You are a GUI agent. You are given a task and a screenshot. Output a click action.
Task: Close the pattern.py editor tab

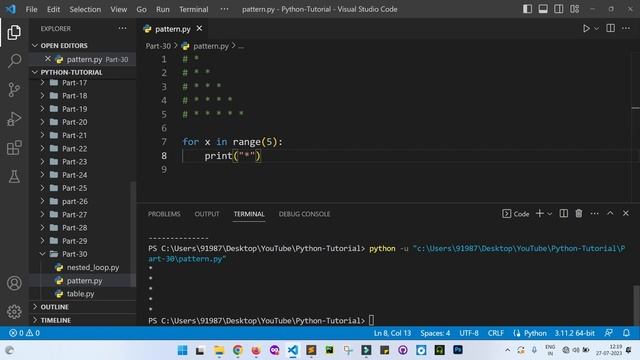point(199,29)
